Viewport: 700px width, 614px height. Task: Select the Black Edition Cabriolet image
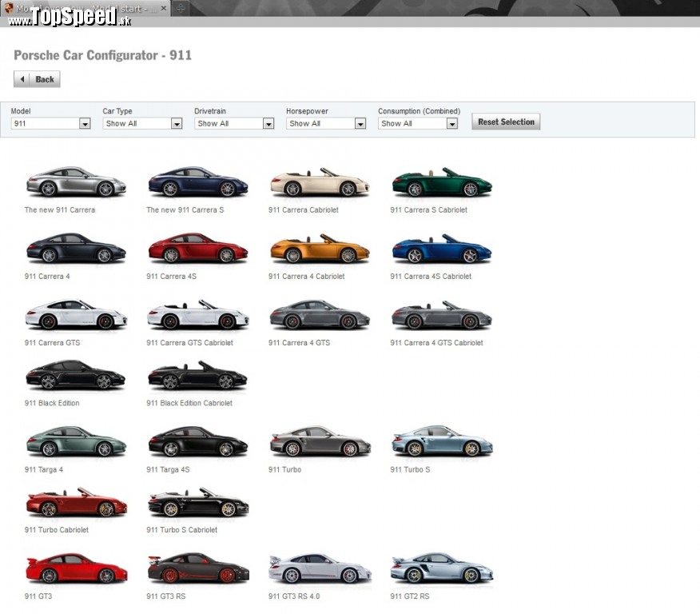pos(197,375)
